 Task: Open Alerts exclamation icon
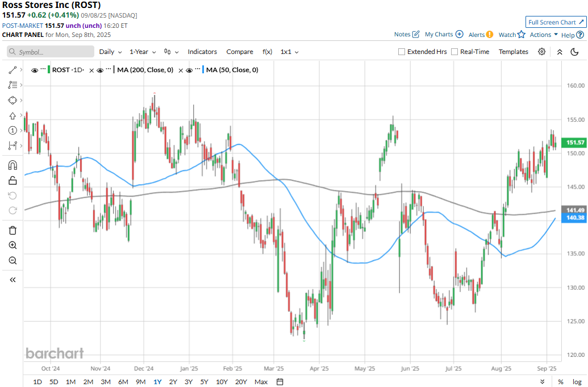[x=490, y=35]
